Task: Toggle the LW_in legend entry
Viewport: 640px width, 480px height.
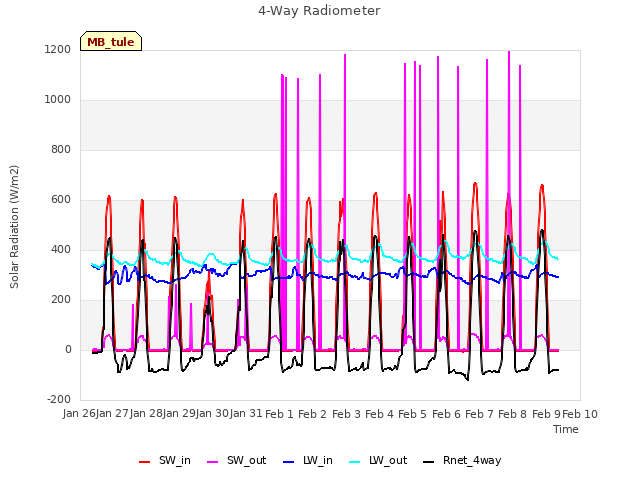Action: [308, 460]
